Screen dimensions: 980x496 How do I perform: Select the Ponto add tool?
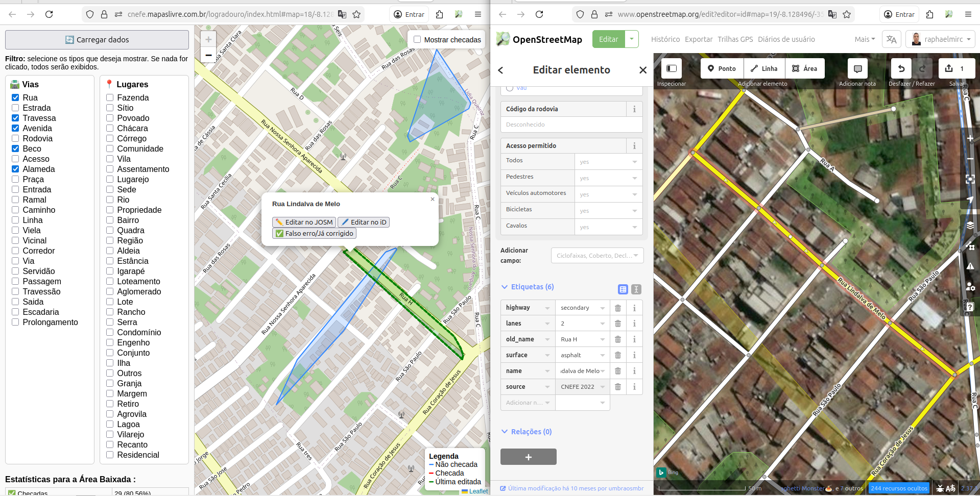(722, 68)
